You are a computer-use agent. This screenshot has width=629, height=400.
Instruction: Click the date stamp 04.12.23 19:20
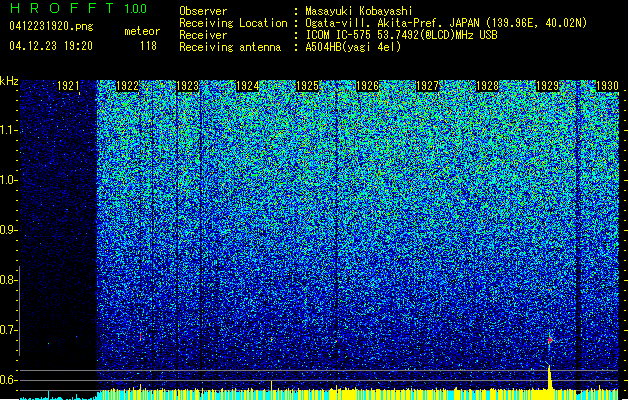51,46
